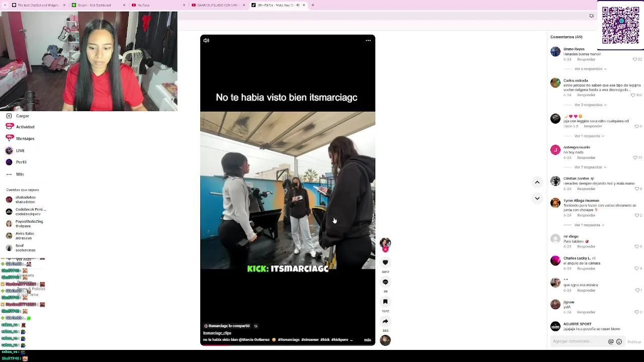644x362 pixels.
Task: Pause the playing TikTok video
Action: tap(288, 190)
